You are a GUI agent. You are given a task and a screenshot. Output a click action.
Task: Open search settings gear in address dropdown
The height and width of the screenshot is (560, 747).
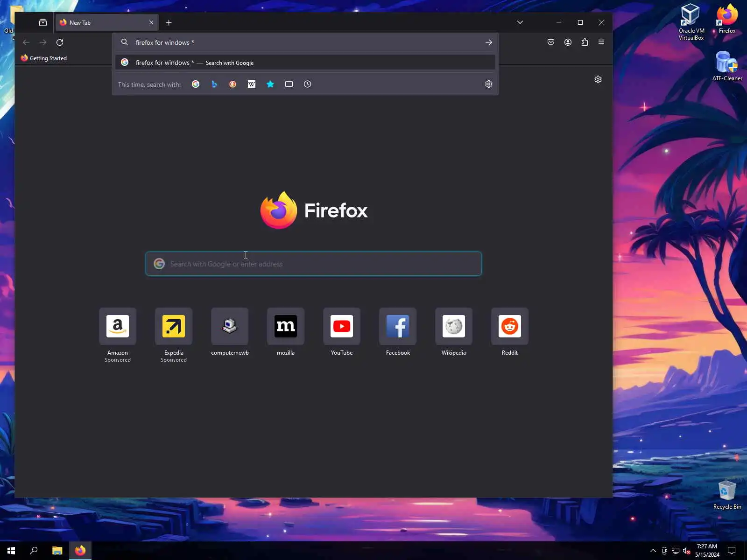489,84
